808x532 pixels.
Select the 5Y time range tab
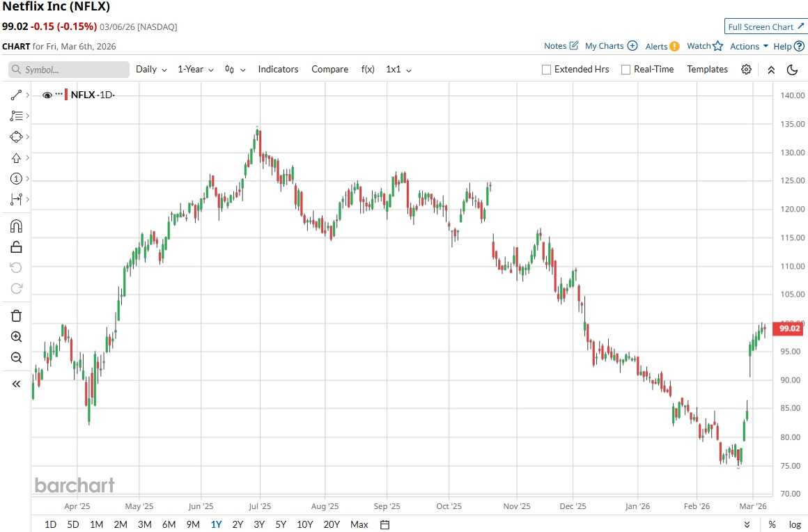[x=280, y=524]
